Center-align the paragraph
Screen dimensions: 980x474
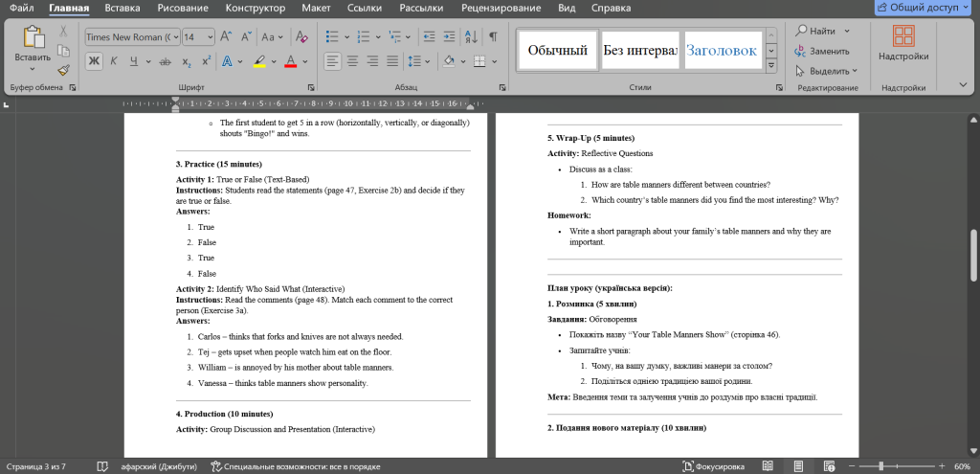click(x=353, y=61)
